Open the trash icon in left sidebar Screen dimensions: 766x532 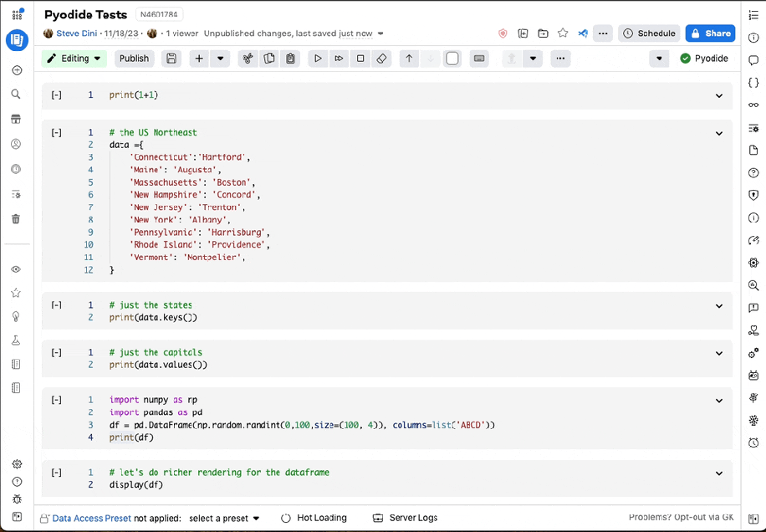(x=16, y=219)
